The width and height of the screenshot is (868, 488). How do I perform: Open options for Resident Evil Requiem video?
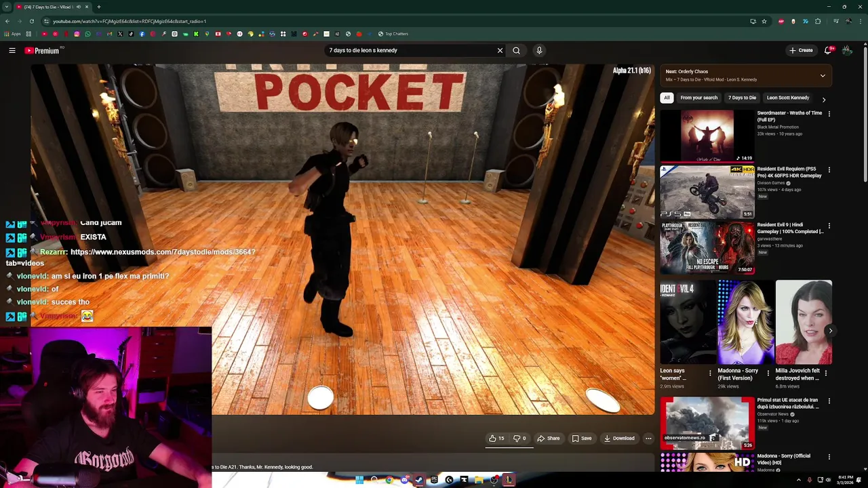(829, 169)
